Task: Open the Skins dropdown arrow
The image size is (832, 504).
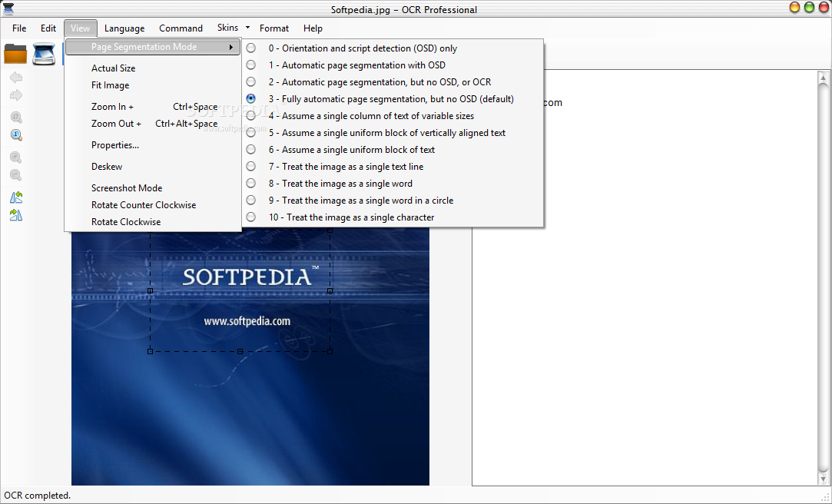Action: [x=247, y=27]
